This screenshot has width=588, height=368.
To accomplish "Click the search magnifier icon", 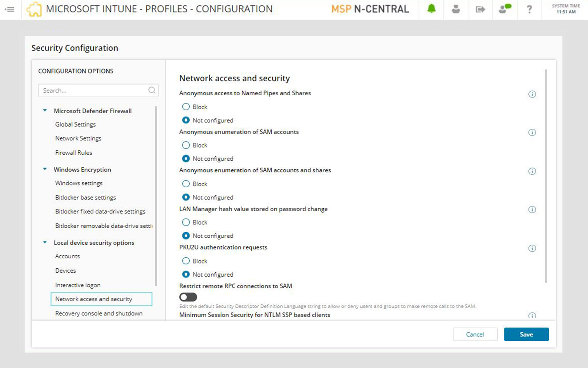I will pos(152,91).
